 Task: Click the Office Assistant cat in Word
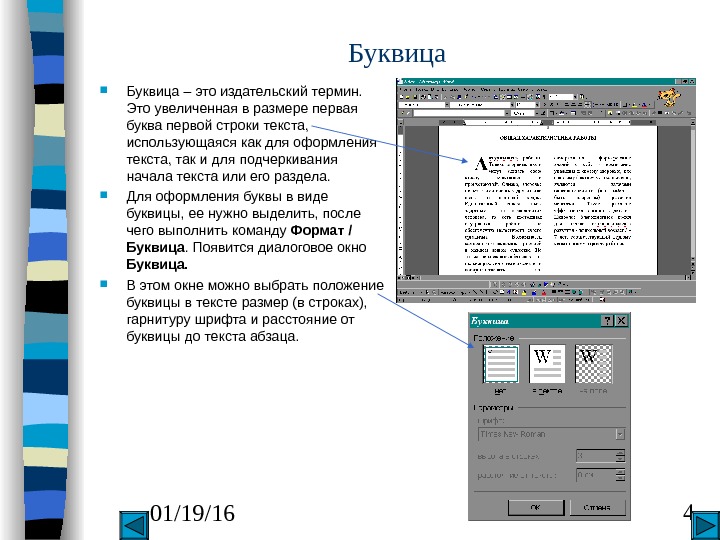(x=669, y=98)
